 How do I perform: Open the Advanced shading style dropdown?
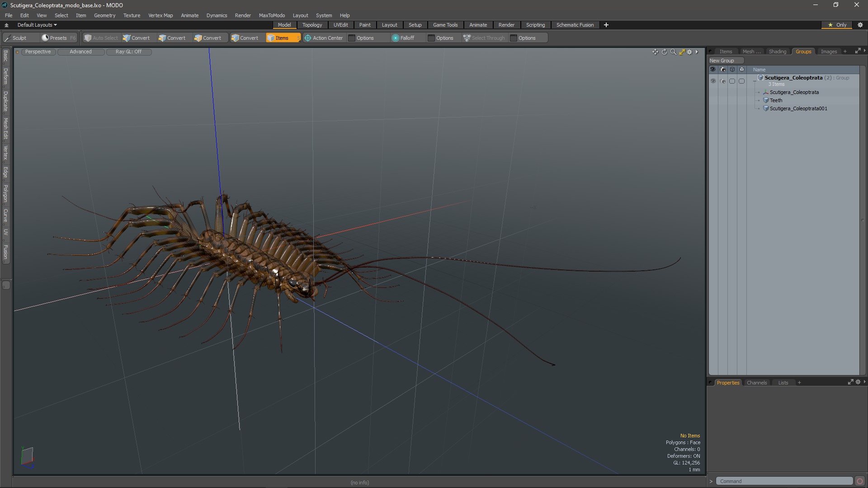coord(80,52)
